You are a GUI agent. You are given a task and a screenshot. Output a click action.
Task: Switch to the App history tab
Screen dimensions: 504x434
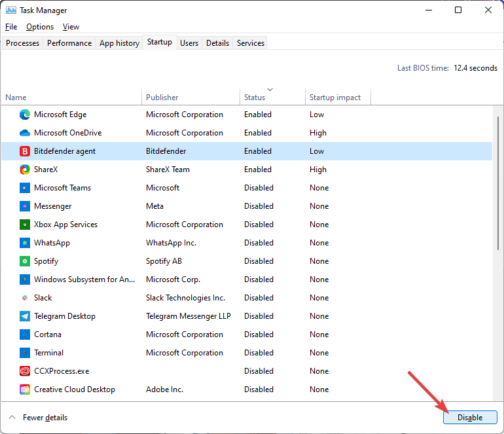tap(119, 43)
